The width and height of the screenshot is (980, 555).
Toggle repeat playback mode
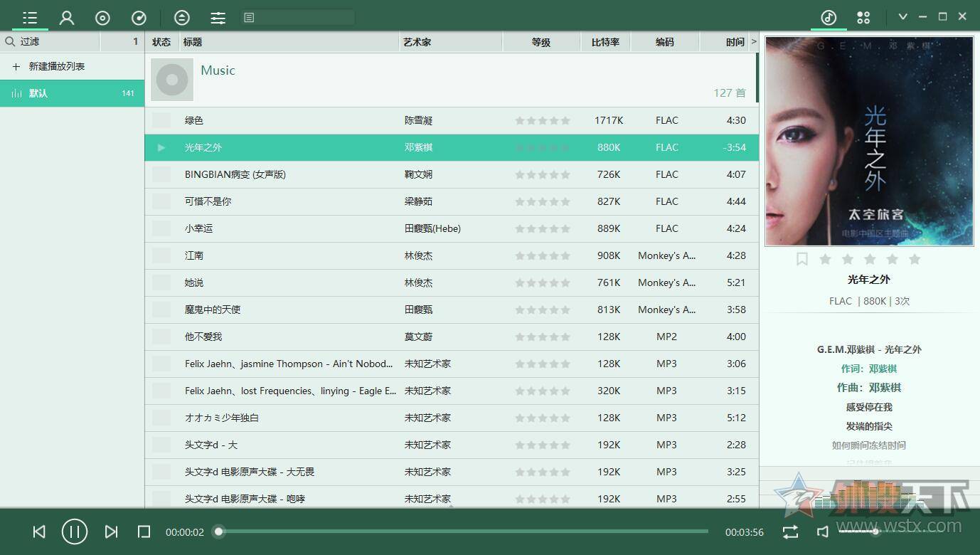click(790, 532)
